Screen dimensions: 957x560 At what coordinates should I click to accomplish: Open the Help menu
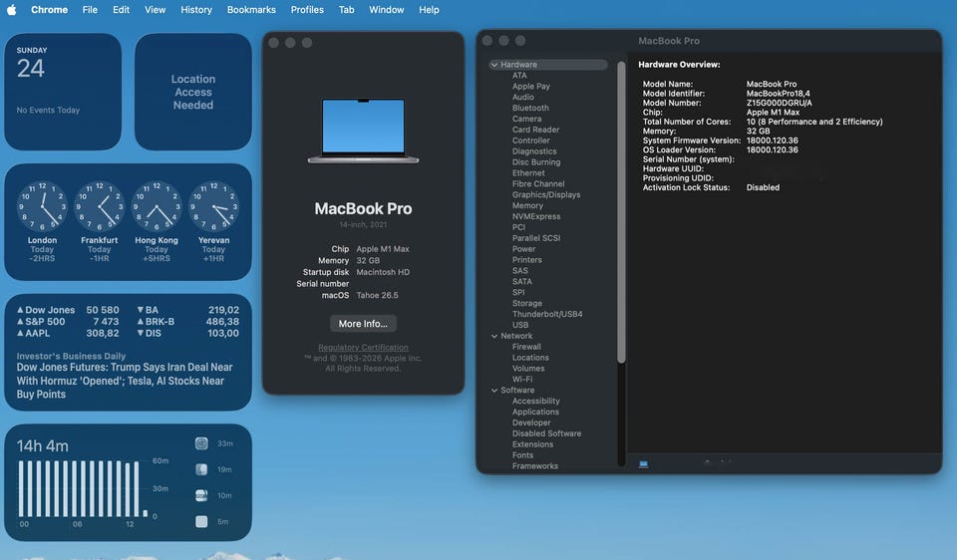pos(429,10)
